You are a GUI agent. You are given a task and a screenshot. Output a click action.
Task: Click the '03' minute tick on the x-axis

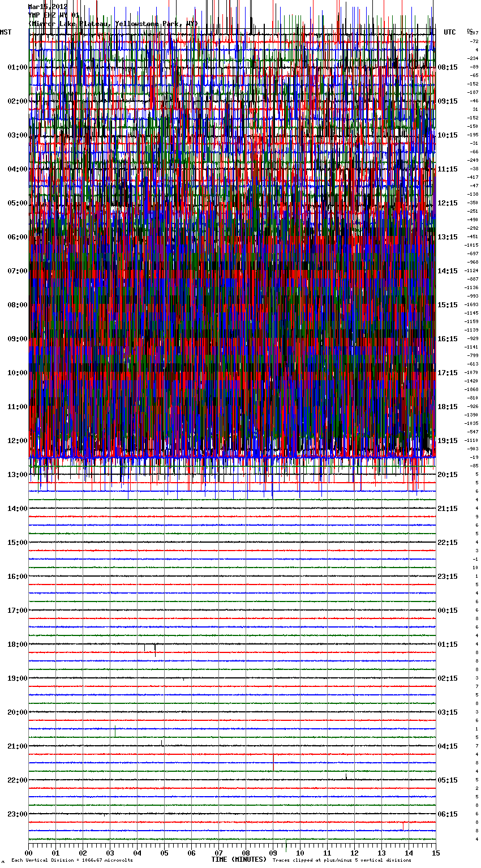(110, 853)
